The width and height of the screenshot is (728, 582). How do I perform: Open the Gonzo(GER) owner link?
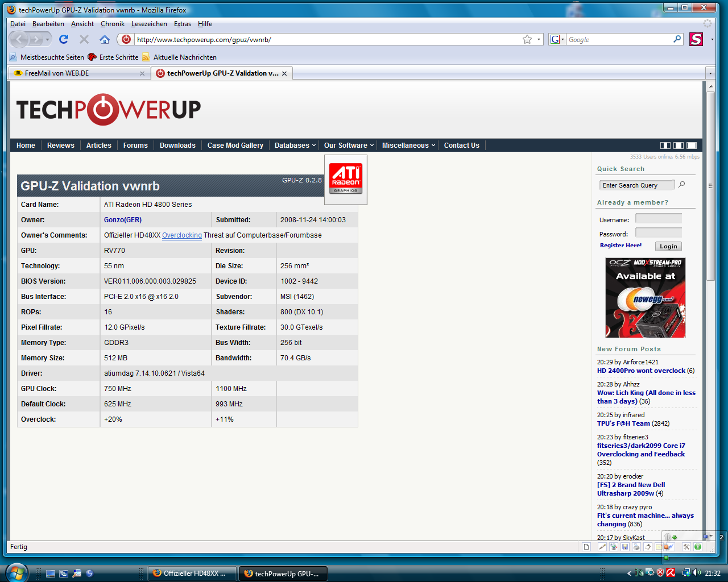(123, 220)
